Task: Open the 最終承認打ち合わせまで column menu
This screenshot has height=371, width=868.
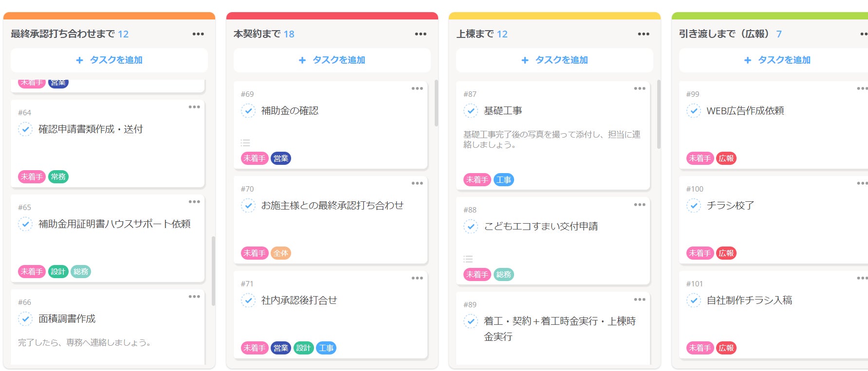Action: tap(198, 34)
